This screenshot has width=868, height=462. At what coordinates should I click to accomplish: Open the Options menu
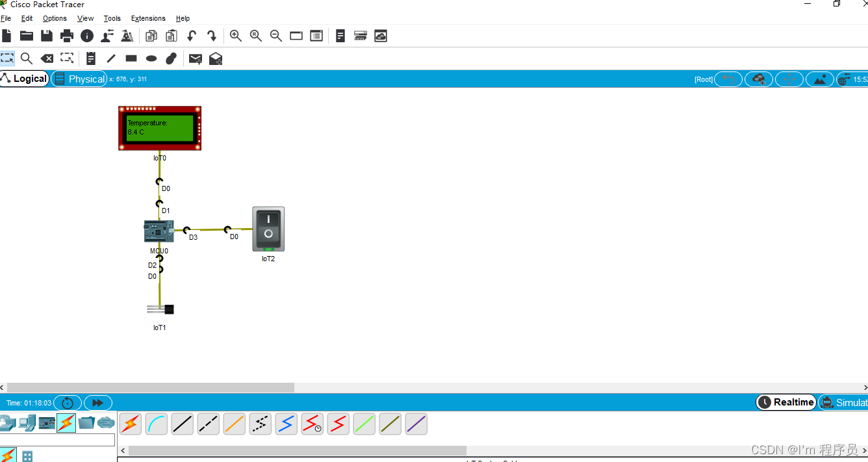tap(55, 18)
